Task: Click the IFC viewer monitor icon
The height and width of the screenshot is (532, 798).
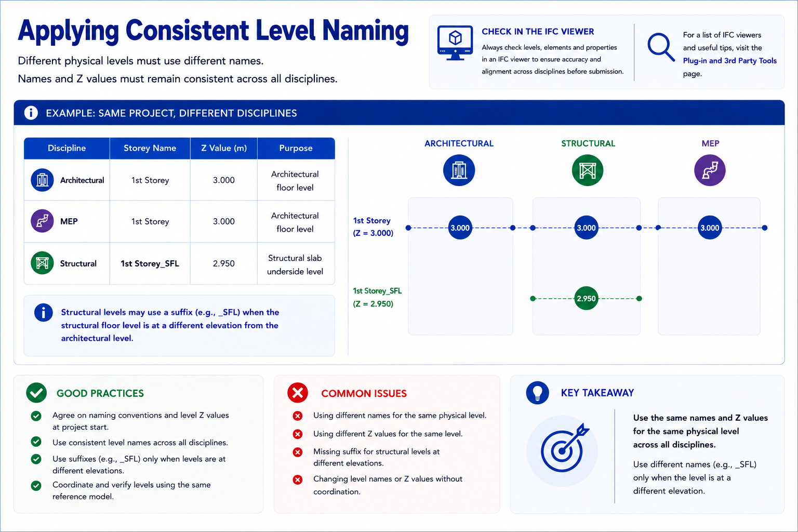Action: coord(455,43)
